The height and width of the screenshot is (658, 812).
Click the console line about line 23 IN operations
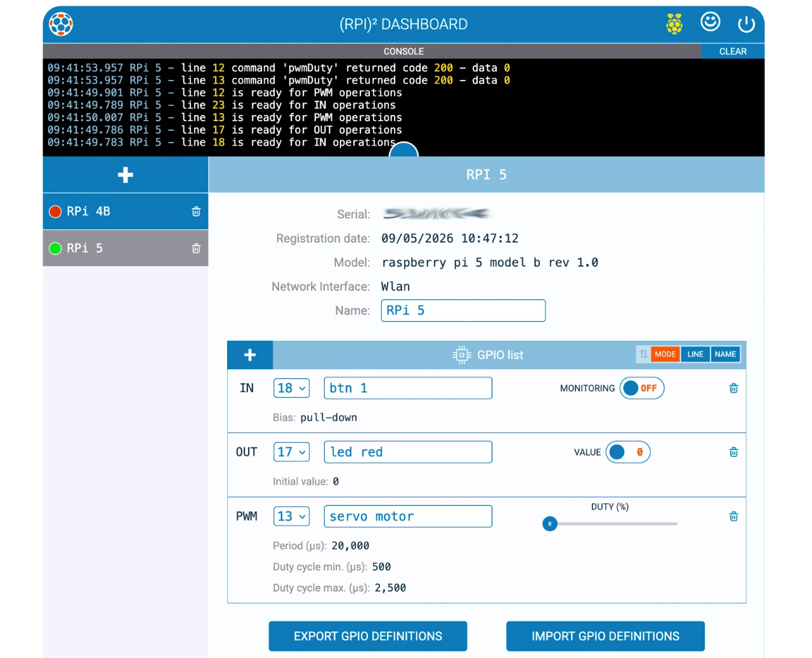coord(221,105)
